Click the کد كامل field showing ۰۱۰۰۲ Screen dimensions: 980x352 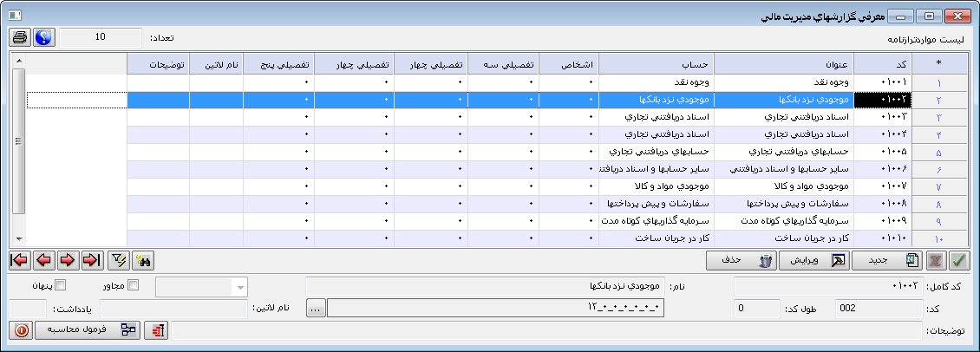pyautogui.click(x=827, y=286)
